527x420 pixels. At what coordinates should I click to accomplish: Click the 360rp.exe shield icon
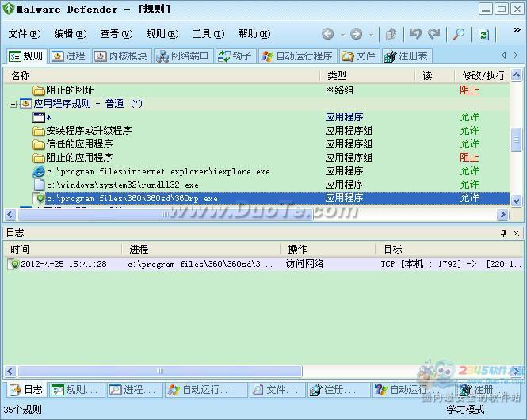(x=39, y=198)
